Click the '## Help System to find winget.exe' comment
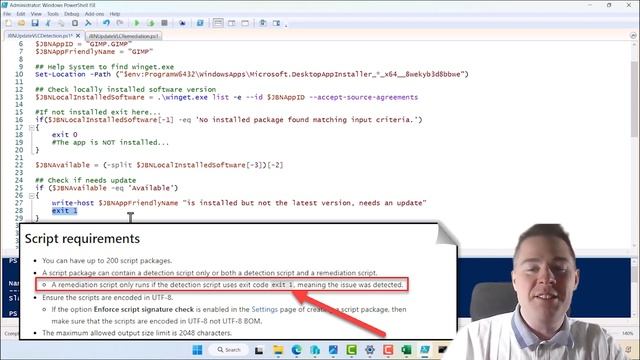 tap(104, 67)
